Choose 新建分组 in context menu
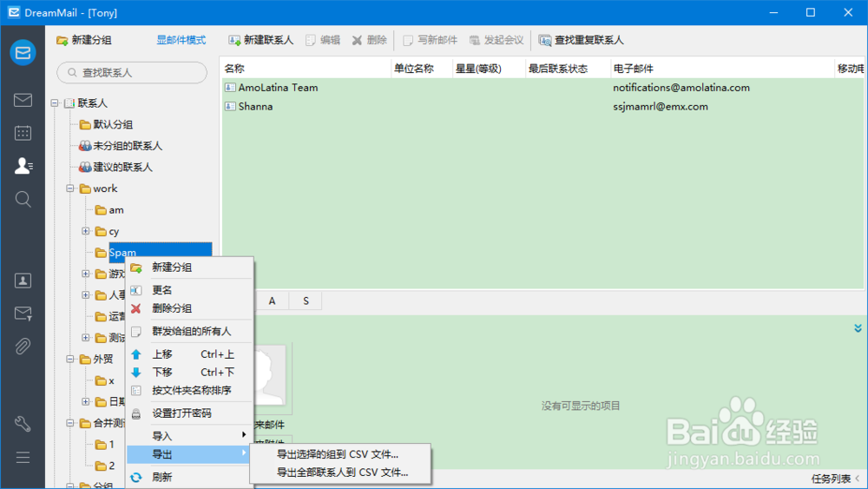868x489 pixels. tap(189, 268)
